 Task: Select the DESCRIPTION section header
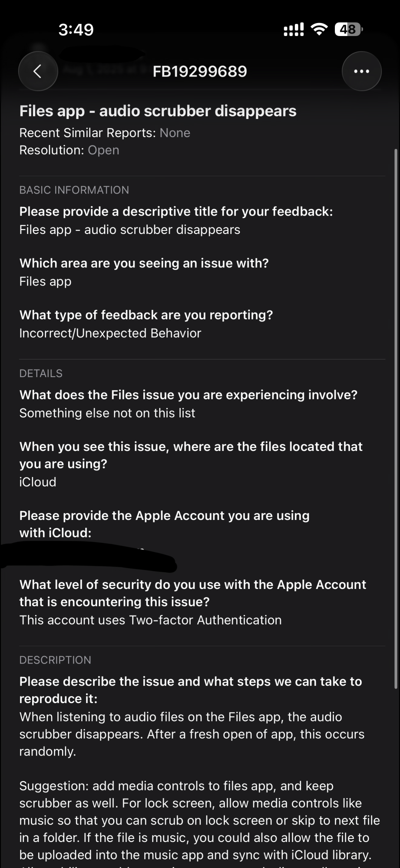coord(55,660)
